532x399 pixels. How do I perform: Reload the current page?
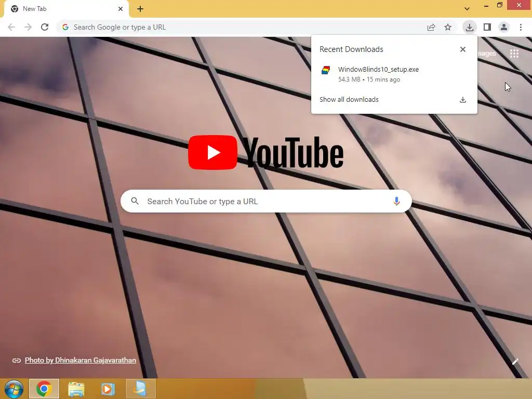tap(45, 27)
